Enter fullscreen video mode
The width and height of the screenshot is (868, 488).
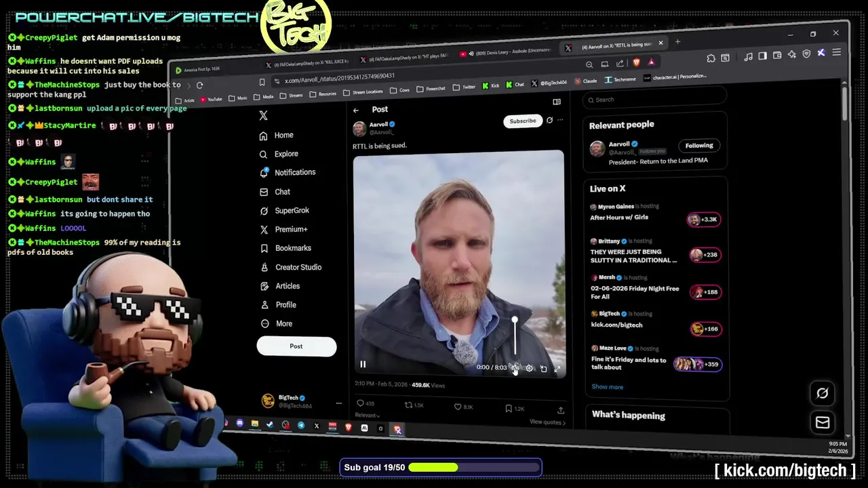click(x=557, y=369)
